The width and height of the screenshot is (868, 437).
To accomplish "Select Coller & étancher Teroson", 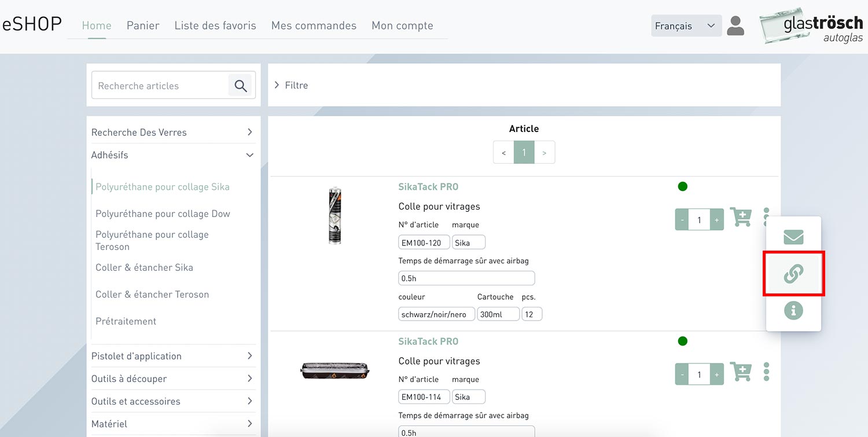I will click(152, 294).
